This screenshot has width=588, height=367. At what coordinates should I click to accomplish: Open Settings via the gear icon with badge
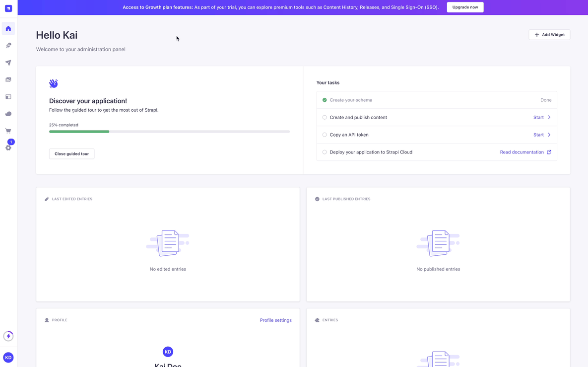8,147
